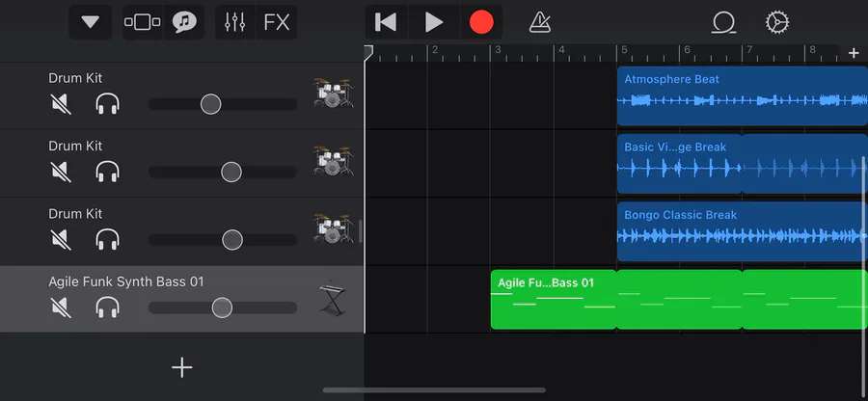Open the downward triangle navigation menu
The height and width of the screenshot is (401, 868).
(x=91, y=23)
